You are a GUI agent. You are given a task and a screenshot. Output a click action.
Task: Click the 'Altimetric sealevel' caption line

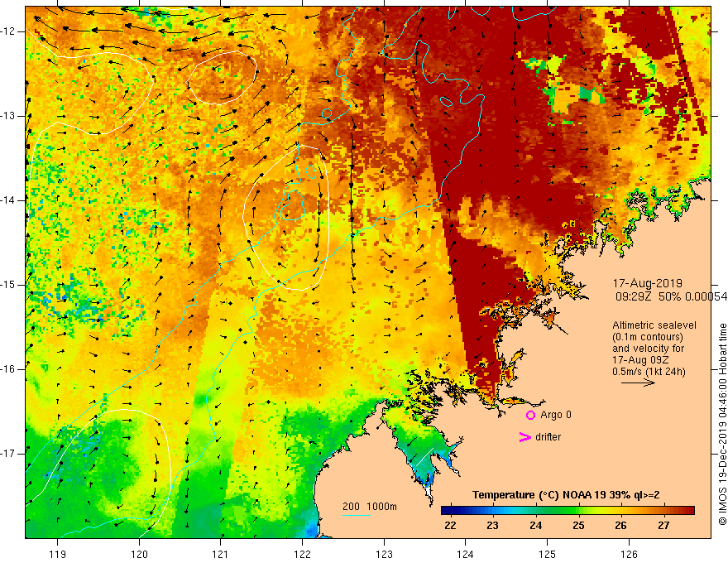pos(654,325)
